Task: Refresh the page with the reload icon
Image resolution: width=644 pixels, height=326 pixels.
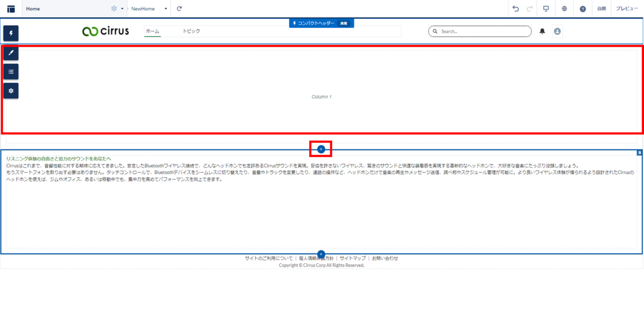Action: tap(179, 9)
